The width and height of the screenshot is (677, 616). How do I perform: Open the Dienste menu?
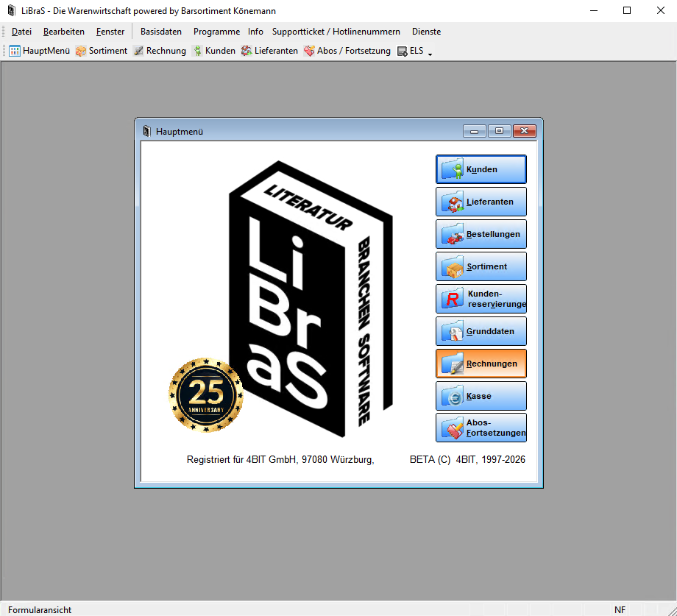pos(426,32)
